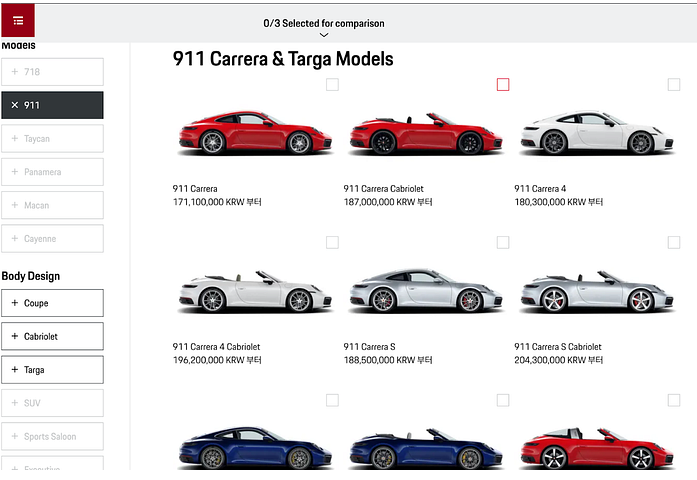Check compare box above blue cabriolet
The height and width of the screenshot is (480, 697).
(x=503, y=400)
